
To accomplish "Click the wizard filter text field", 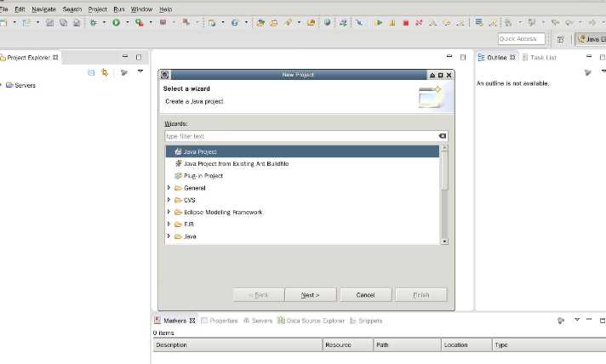I will [x=301, y=136].
